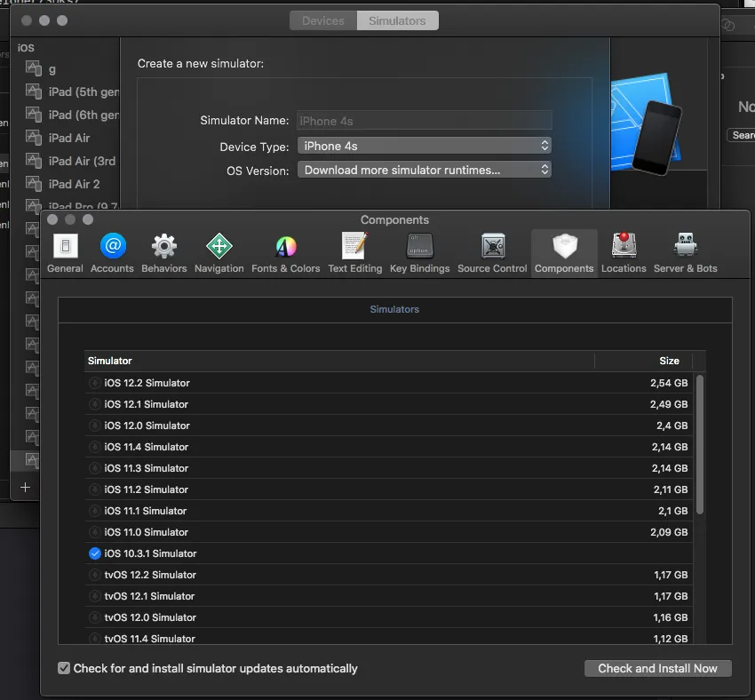Click the add simulator plus button
This screenshot has height=700, width=755.
(25, 487)
